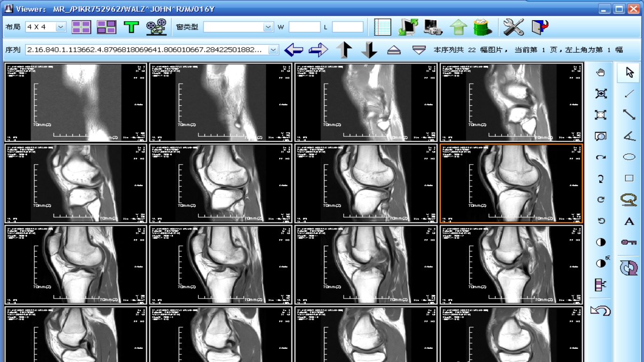This screenshot has height=362, width=644.
Task: Maximize the Viewer window
Action: click(x=619, y=8)
